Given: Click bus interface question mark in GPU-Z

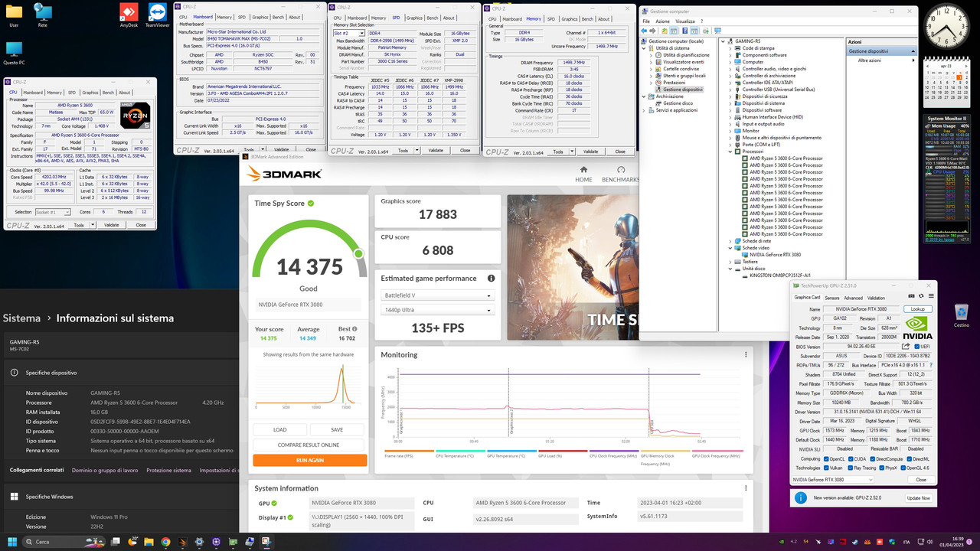Looking at the screenshot, I should 931,365.
